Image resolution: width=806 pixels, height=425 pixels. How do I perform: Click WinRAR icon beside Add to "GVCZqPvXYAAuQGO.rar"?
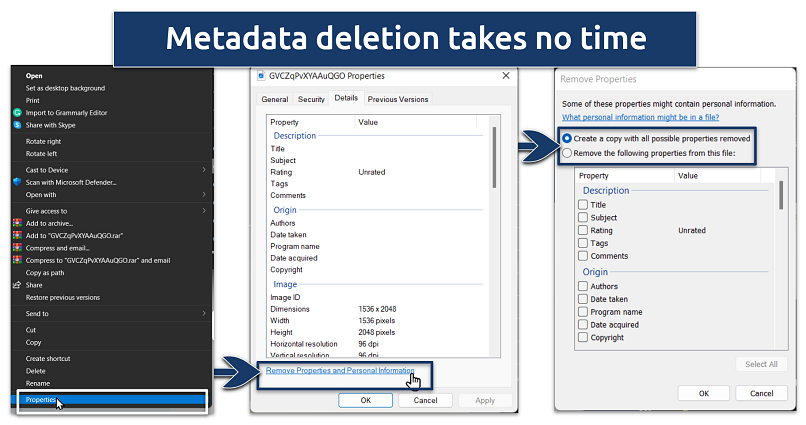click(17, 235)
